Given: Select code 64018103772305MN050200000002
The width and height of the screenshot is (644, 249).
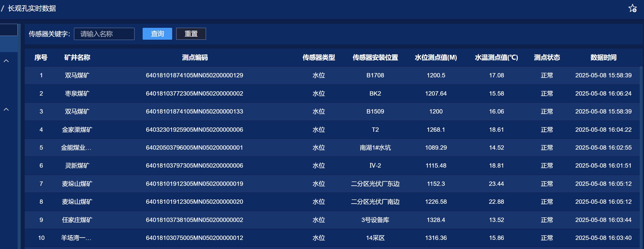Looking at the screenshot, I should click(195, 94).
